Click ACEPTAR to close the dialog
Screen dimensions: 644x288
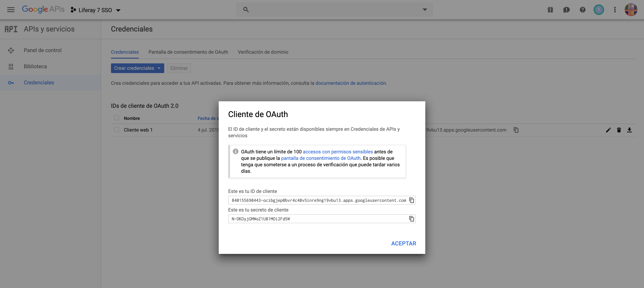click(x=404, y=243)
